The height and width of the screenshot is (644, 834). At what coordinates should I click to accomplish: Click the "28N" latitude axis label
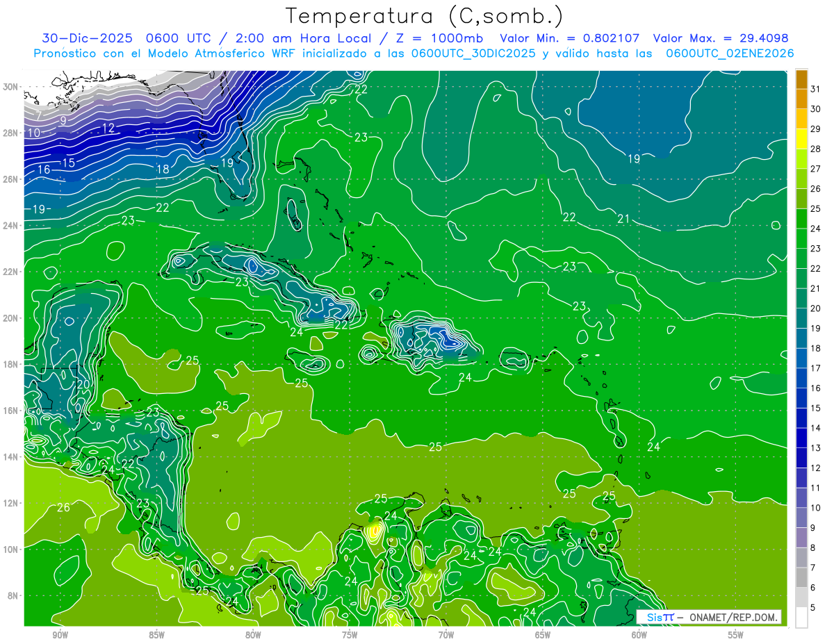click(11, 133)
